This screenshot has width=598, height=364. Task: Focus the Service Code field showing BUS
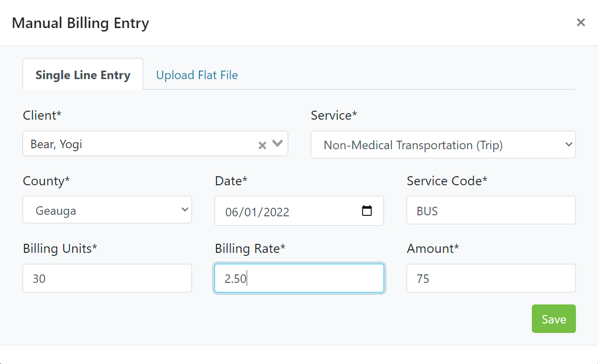click(x=490, y=210)
